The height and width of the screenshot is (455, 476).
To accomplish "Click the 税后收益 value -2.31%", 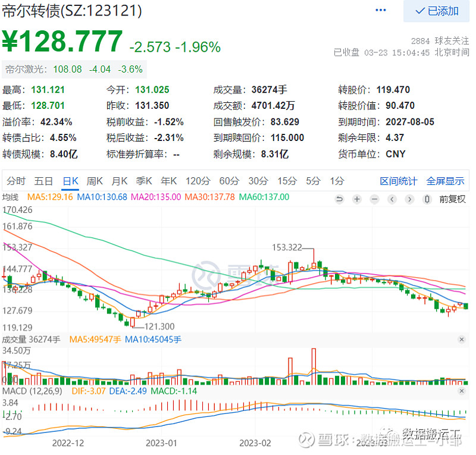I will coord(169,138).
